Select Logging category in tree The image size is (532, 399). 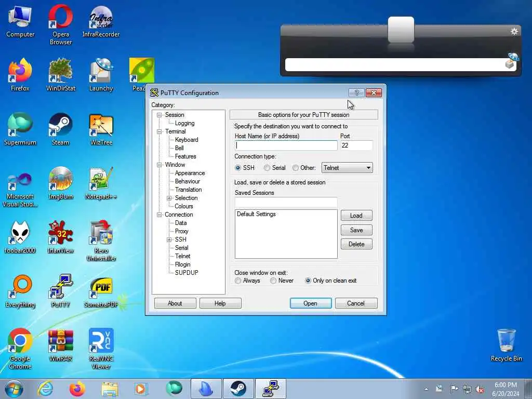tap(184, 123)
